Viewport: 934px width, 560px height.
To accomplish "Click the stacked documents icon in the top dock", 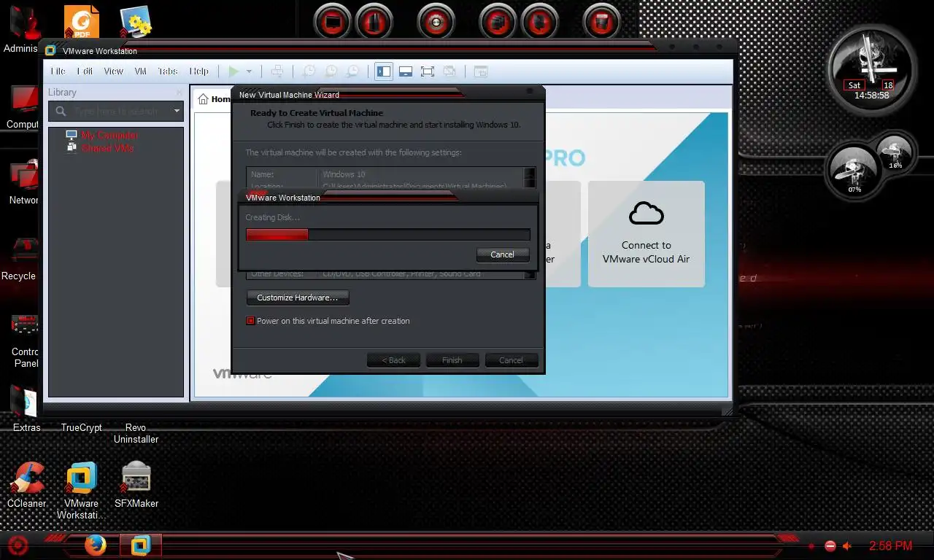I will [498, 22].
